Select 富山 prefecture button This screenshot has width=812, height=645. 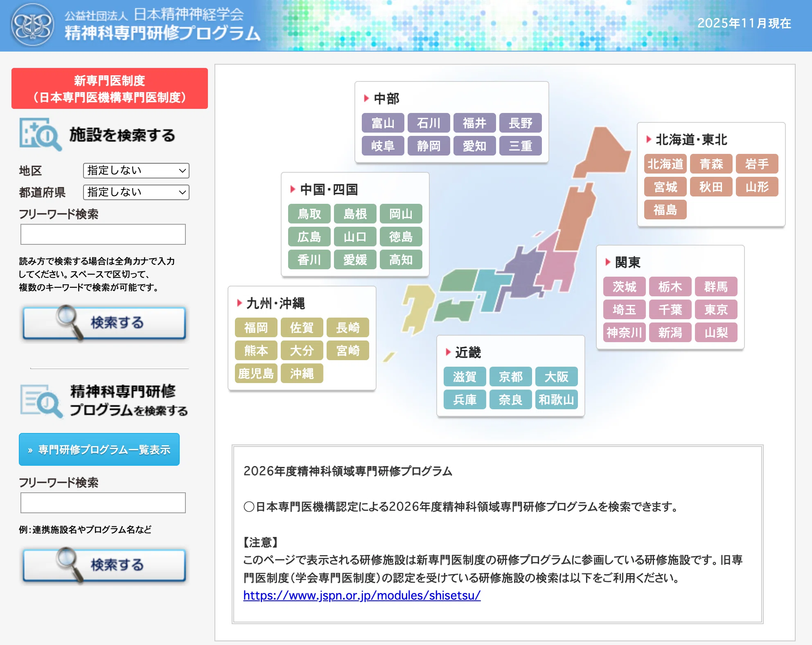(383, 123)
